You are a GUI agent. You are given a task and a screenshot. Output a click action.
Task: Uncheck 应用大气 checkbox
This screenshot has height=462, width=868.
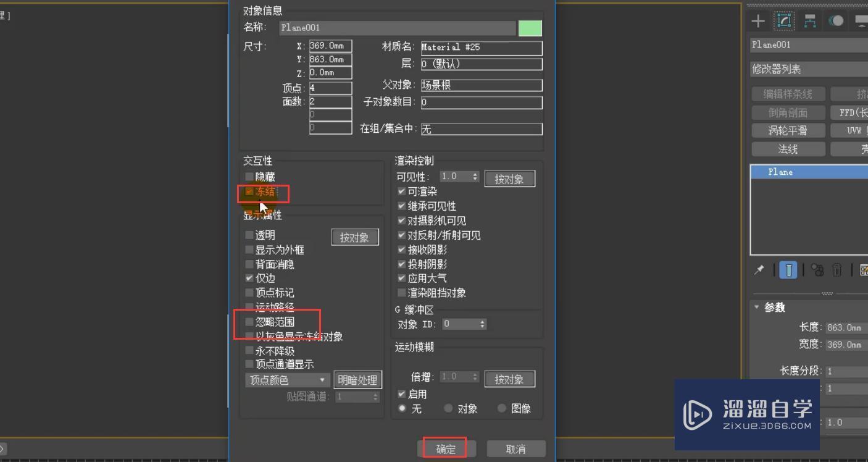(x=402, y=279)
